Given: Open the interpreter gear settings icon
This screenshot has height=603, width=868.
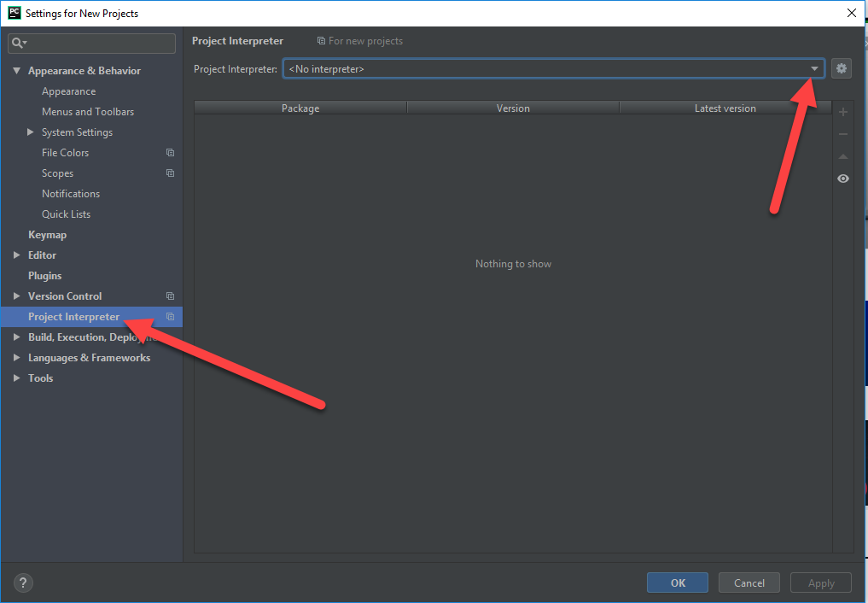Looking at the screenshot, I should pos(841,68).
